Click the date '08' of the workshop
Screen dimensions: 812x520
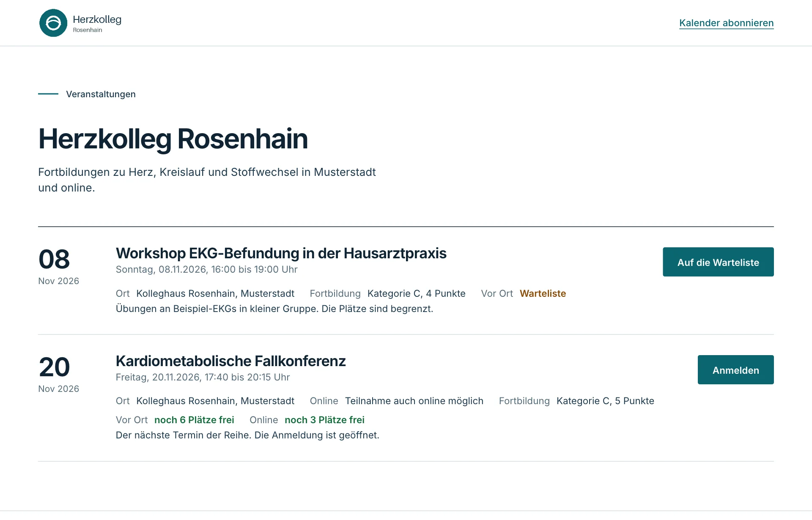[x=54, y=259]
